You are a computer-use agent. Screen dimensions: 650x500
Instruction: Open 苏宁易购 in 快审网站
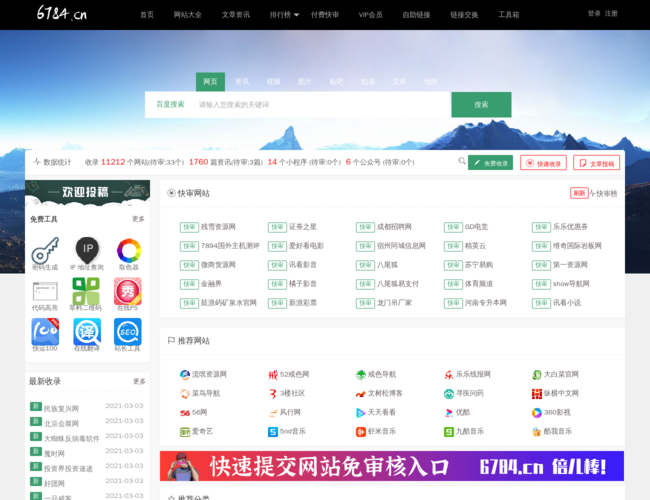[478, 265]
